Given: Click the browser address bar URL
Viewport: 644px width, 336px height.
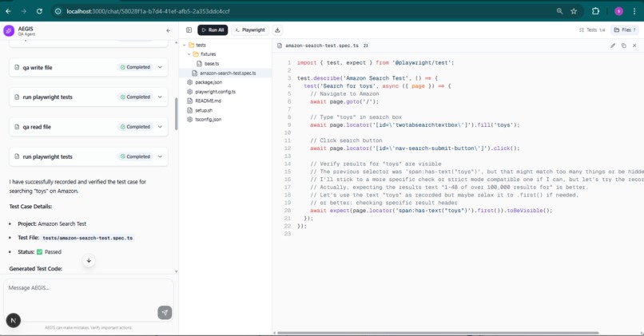Looking at the screenshot, I should 149,11.
